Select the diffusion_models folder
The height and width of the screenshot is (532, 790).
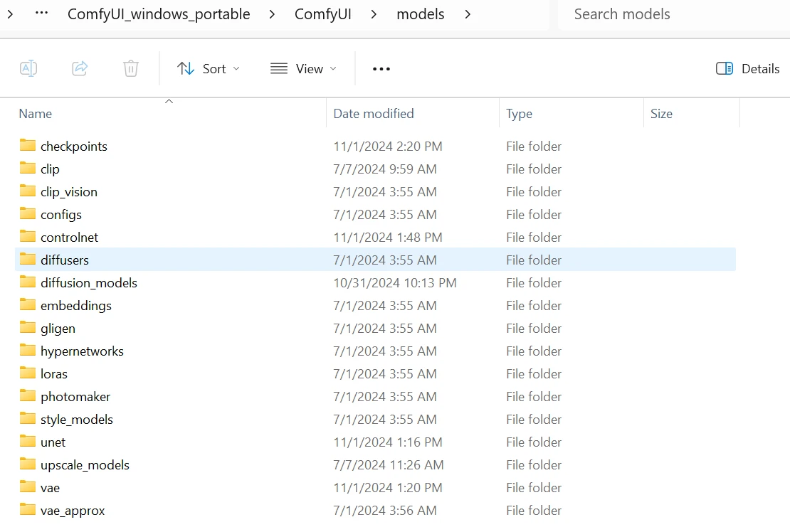point(89,282)
